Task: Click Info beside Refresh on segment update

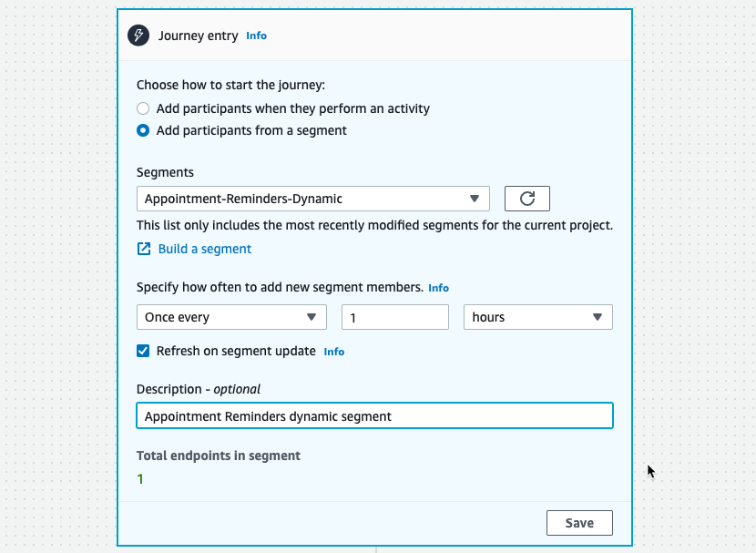Action: click(x=333, y=351)
